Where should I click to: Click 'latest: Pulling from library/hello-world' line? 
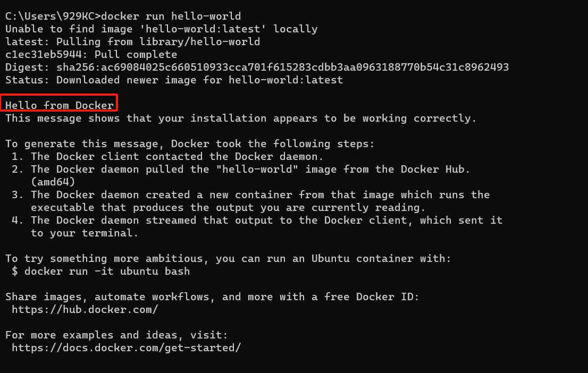132,41
